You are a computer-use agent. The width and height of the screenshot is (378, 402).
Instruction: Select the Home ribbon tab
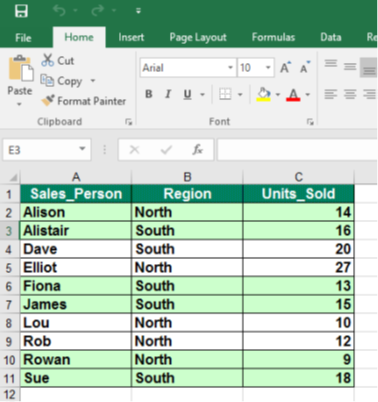79,37
